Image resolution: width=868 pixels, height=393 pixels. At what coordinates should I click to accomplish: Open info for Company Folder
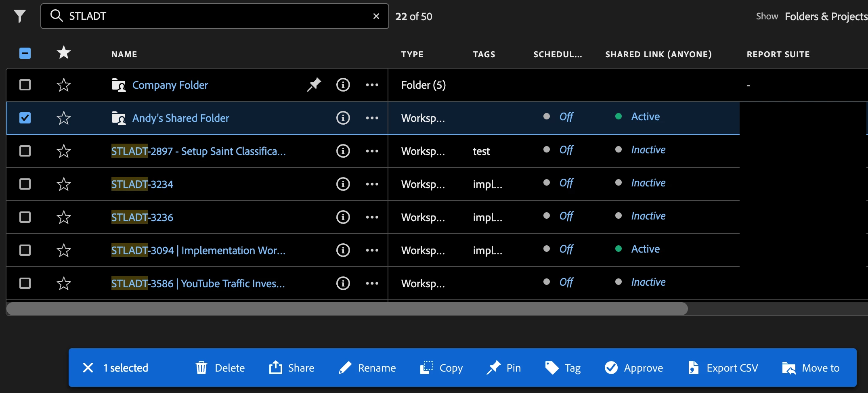[x=343, y=85]
